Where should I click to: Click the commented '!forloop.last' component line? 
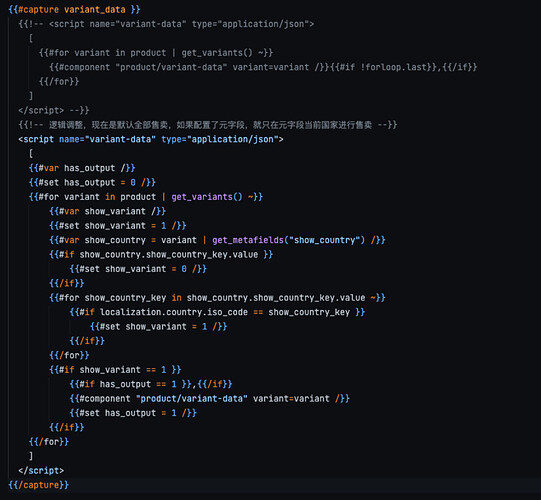point(263,67)
